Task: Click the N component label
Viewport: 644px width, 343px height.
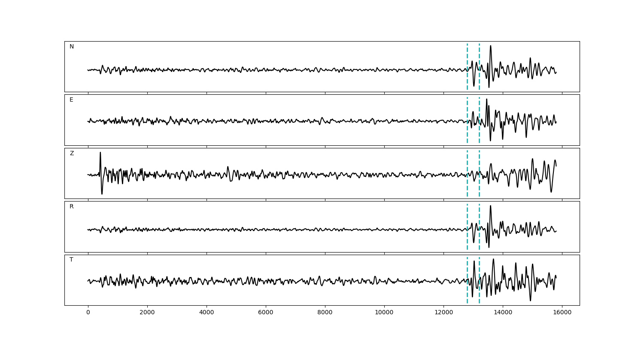Action: [x=72, y=47]
